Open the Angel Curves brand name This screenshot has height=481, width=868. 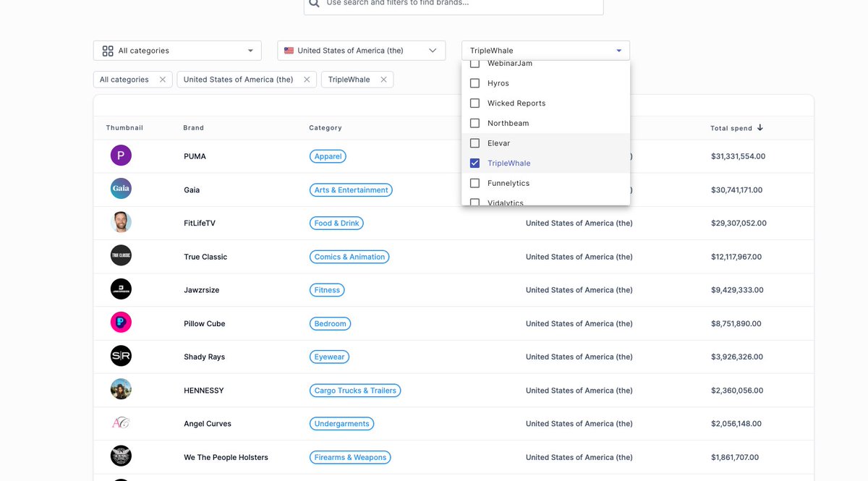[x=208, y=424]
